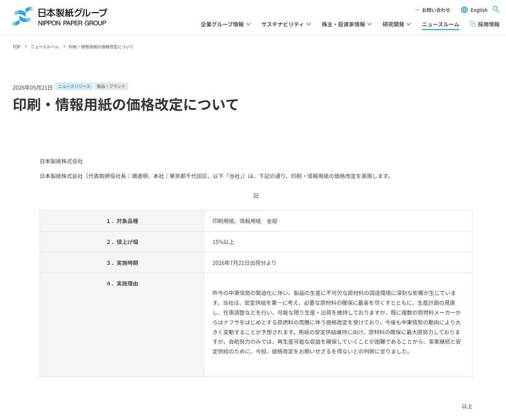
Task: Click the closing 以上 text
Action: (x=467, y=407)
